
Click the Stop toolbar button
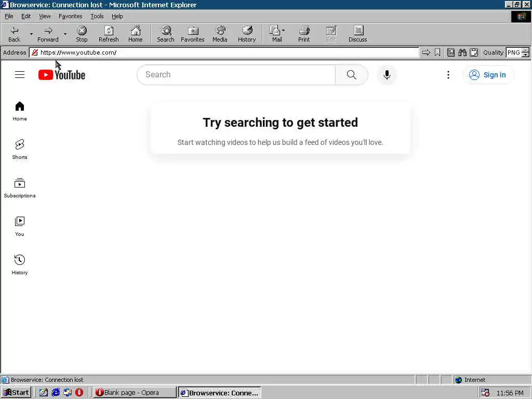tap(82, 34)
